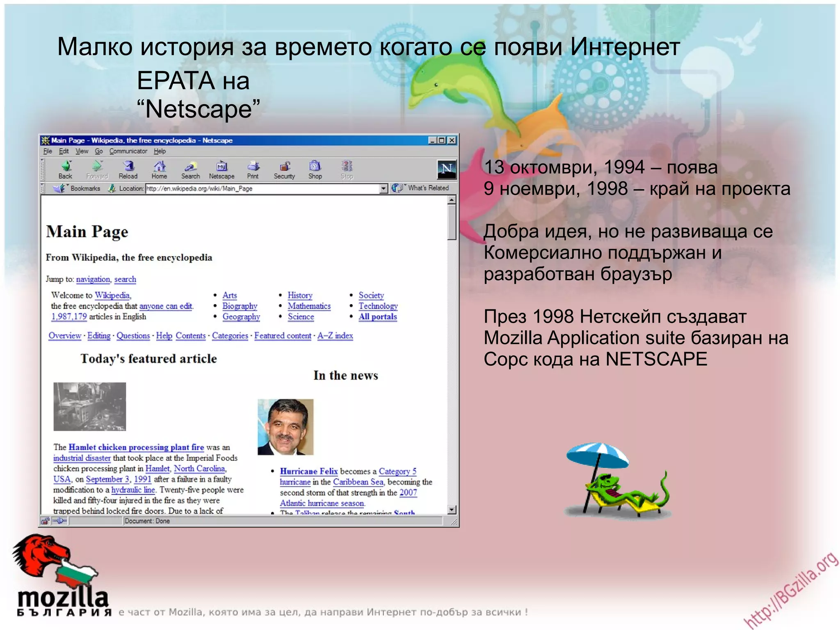Click the Categories link
840x630 pixels.
click(x=230, y=336)
